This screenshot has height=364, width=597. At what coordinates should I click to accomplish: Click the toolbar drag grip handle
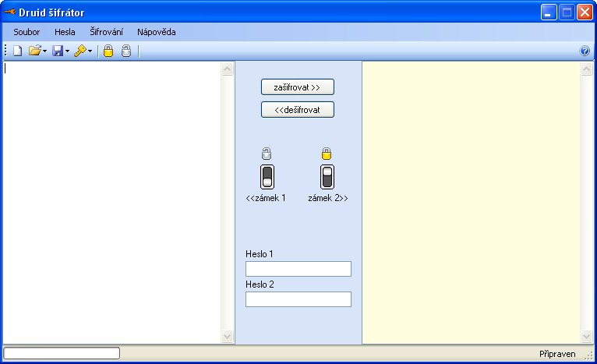(5, 51)
